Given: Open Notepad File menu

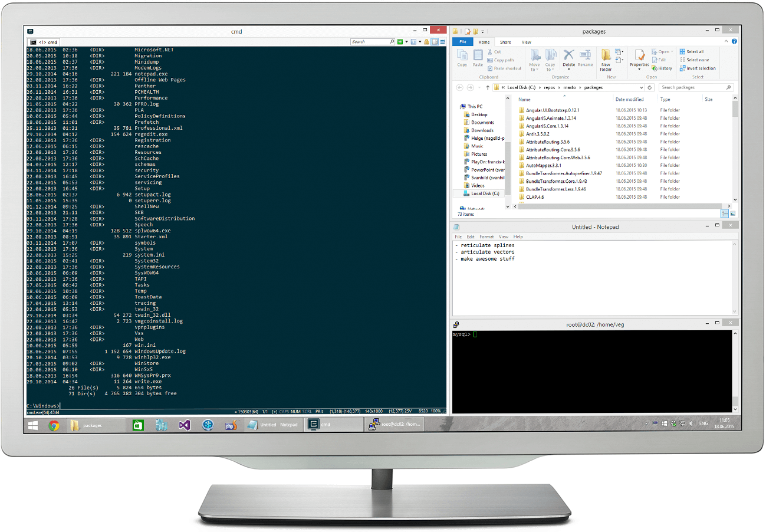Looking at the screenshot, I should pyautogui.click(x=458, y=237).
